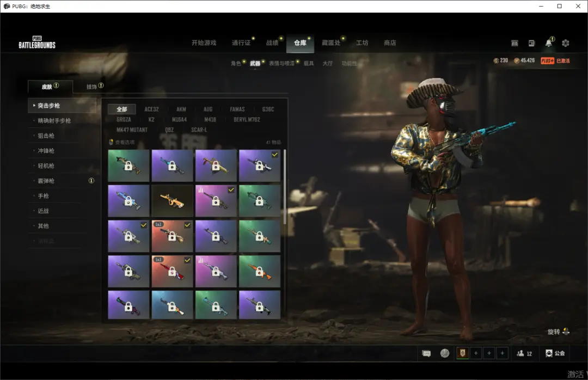Open the 工坊 tab
Viewport: 588px width, 380px height.
click(x=362, y=43)
